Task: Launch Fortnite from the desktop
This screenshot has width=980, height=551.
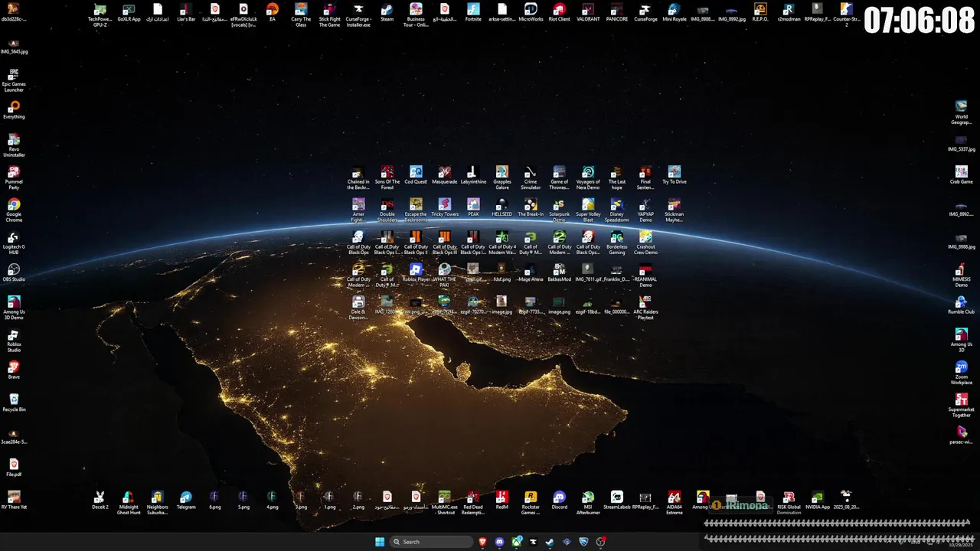Action: [473, 12]
